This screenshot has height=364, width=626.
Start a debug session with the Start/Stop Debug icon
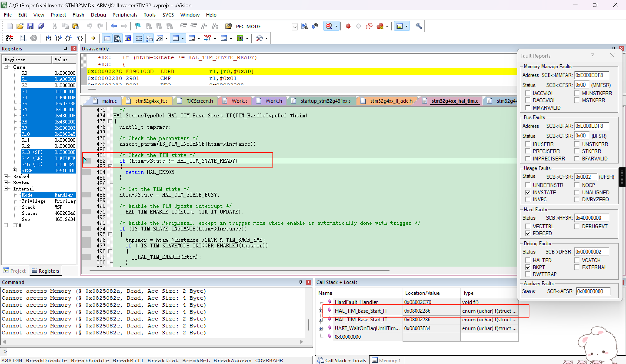[x=328, y=26]
